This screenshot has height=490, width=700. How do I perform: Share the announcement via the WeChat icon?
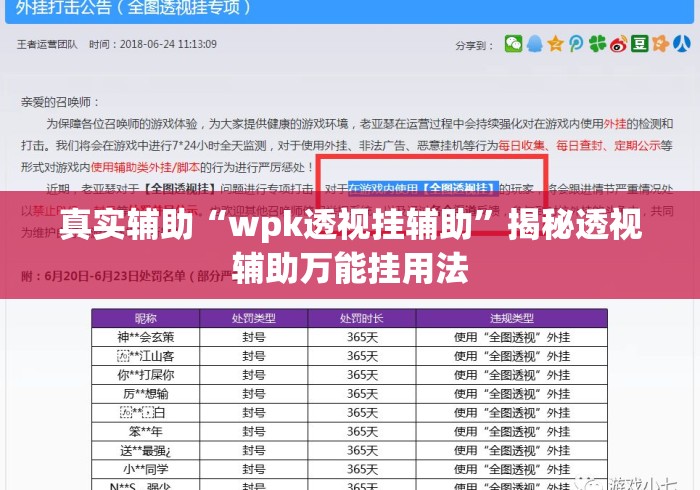click(x=513, y=44)
